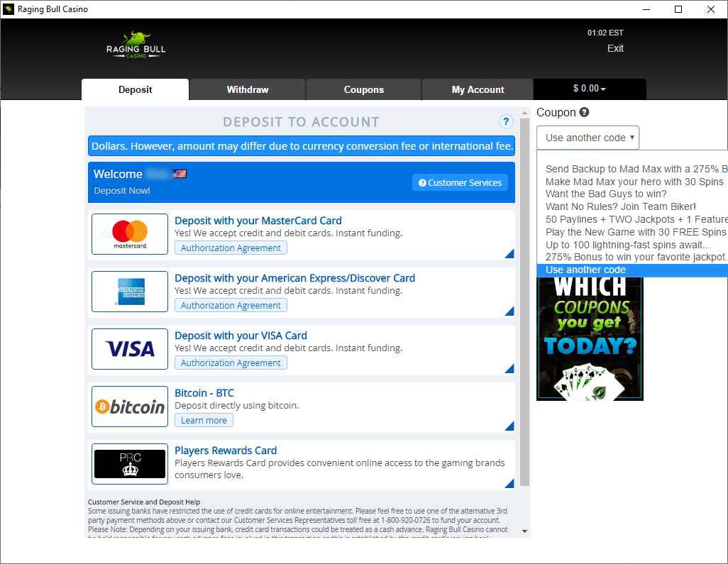This screenshot has height=564, width=728.
Task: Click the deposit panel scrollbar thumb
Action: 524,302
